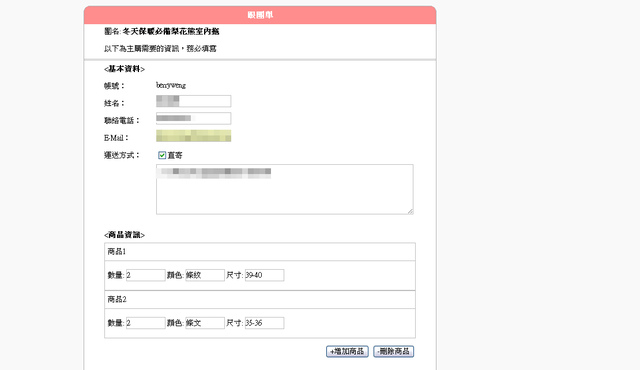Click the -刪除商品 button

(x=393, y=351)
